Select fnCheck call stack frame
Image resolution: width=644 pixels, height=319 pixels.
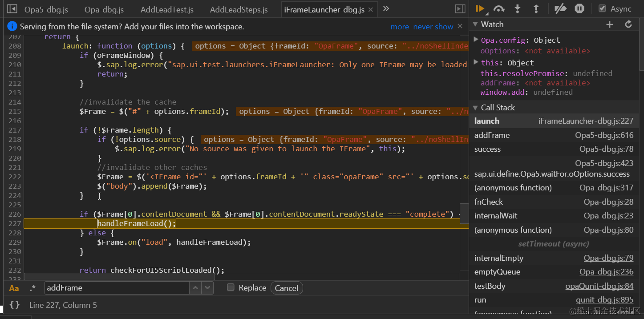[554, 202]
